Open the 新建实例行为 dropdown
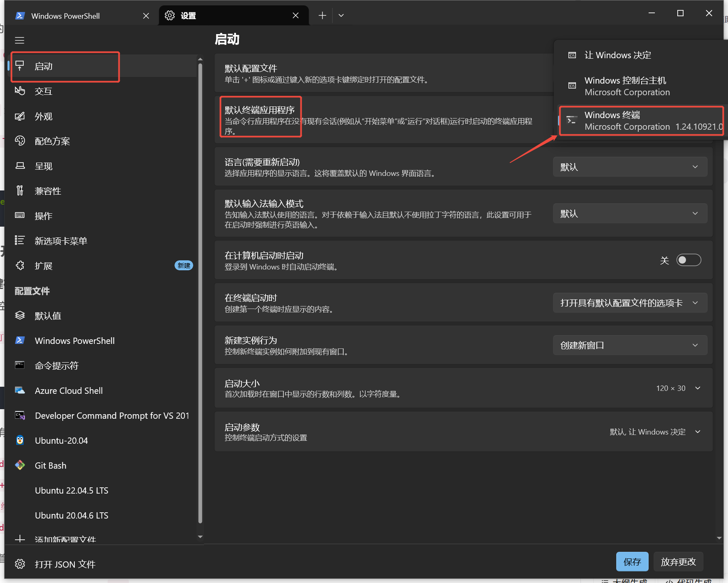This screenshot has height=583, width=728. point(630,345)
